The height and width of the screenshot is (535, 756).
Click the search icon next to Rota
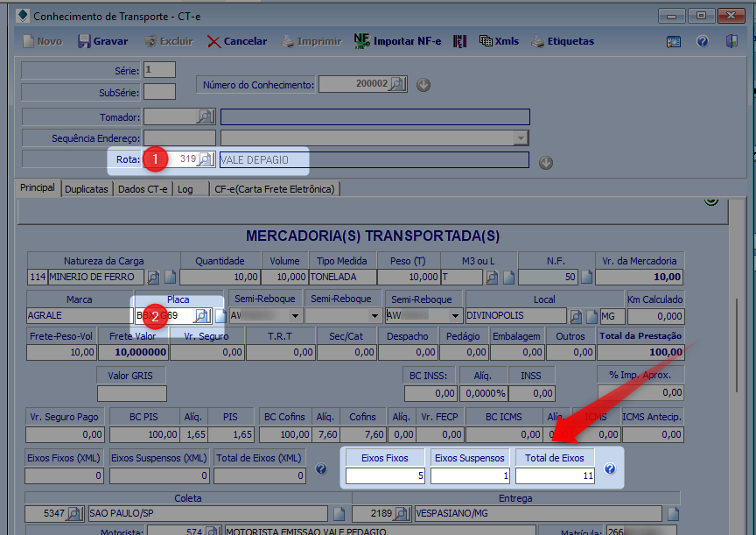tap(205, 159)
